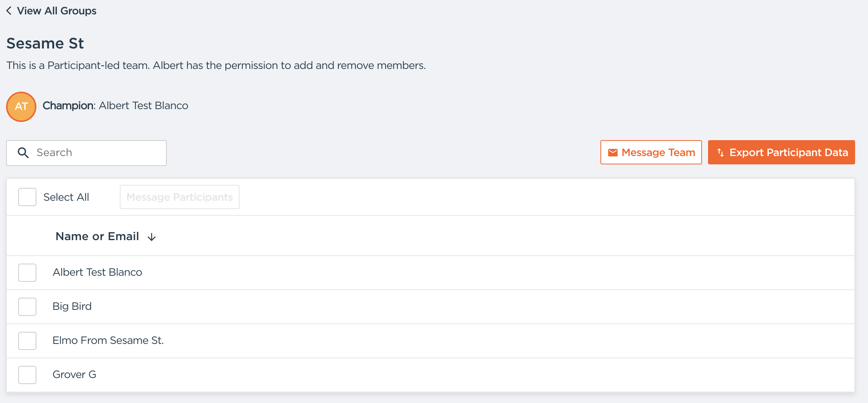The image size is (868, 403).
Task: Click the Elmo From Sesame St. name
Action: point(108,341)
